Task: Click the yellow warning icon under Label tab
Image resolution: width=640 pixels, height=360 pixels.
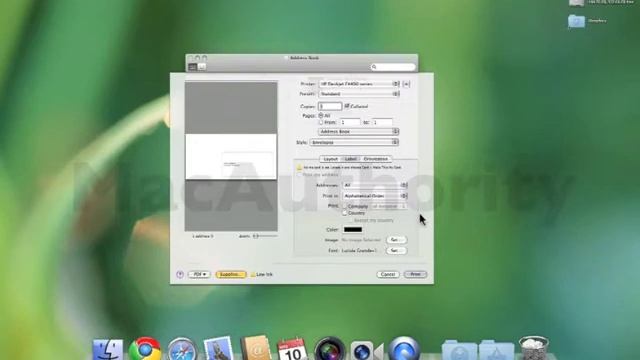Action: (x=299, y=167)
